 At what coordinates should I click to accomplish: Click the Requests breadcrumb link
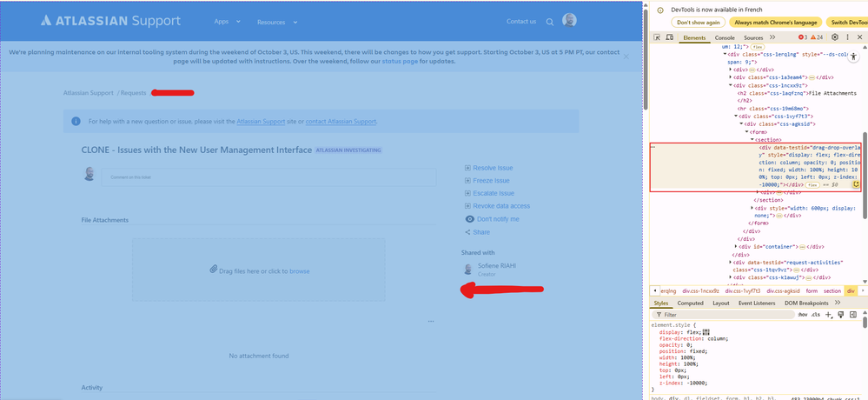point(134,93)
